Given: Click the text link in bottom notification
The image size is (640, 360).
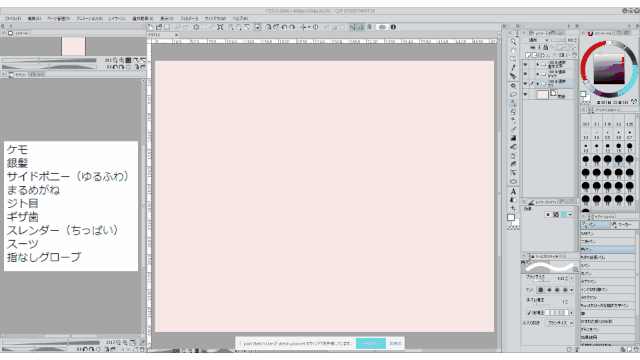Looking at the screenshot, I should [x=395, y=343].
